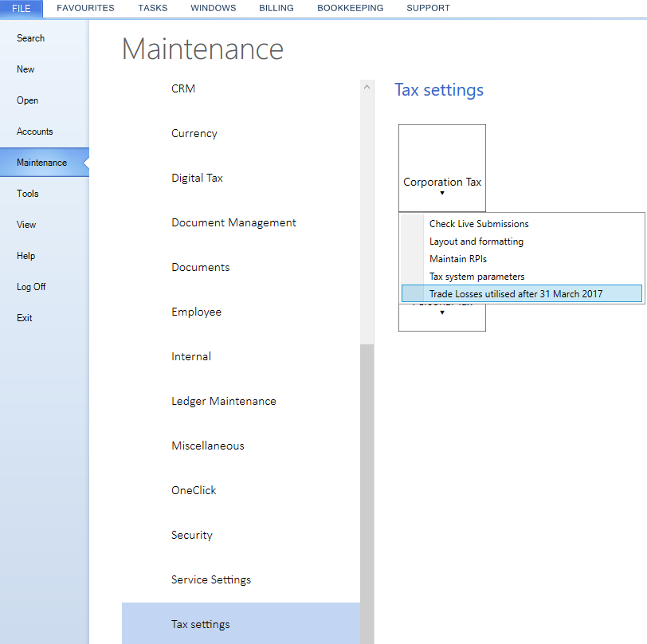This screenshot has height=644, width=647.
Task: Open the FILE tab
Action: pyautogui.click(x=21, y=9)
